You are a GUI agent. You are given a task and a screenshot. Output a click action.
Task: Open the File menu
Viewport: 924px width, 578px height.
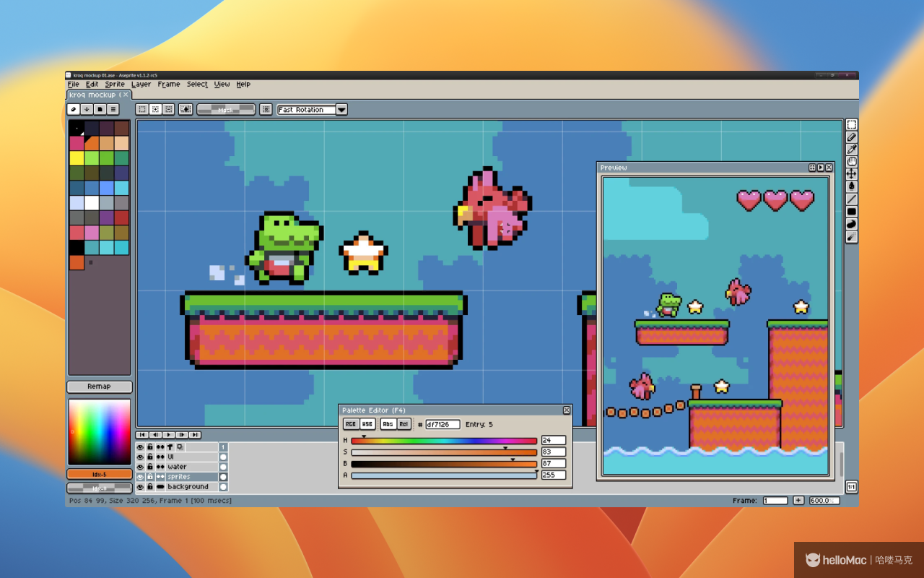[74, 85]
